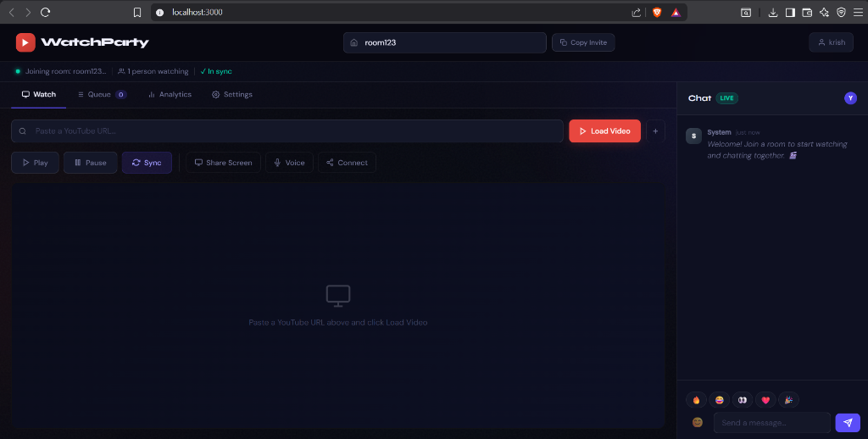
Task: Click the page search icon in browser toolbar
Action: point(746,12)
